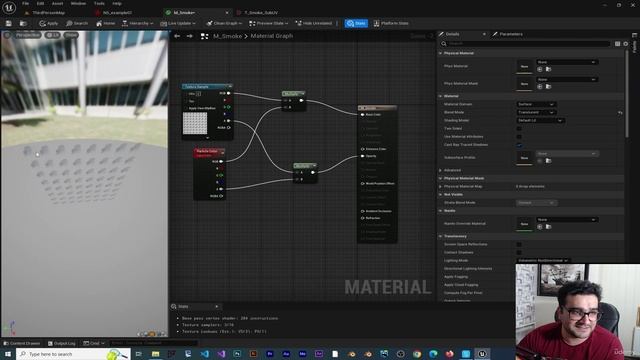Navigate forward with the graph right arrow
Viewport: 640px width, 360px height.
click(190, 36)
